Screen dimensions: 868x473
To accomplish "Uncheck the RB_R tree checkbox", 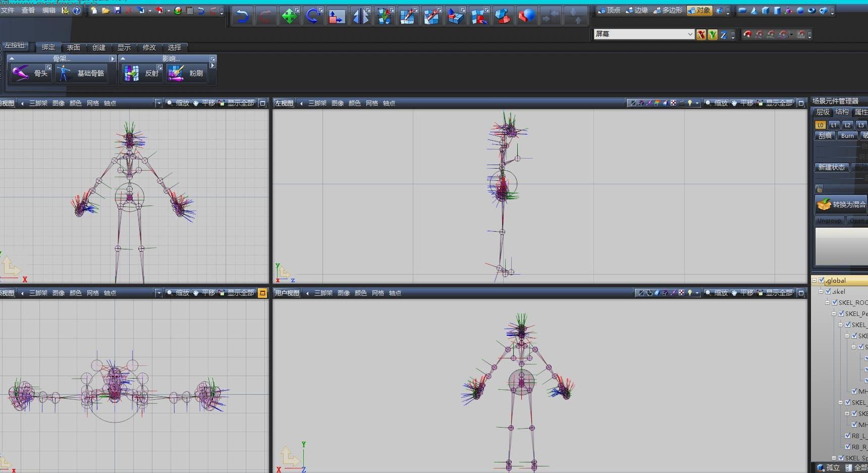I will pos(848,447).
